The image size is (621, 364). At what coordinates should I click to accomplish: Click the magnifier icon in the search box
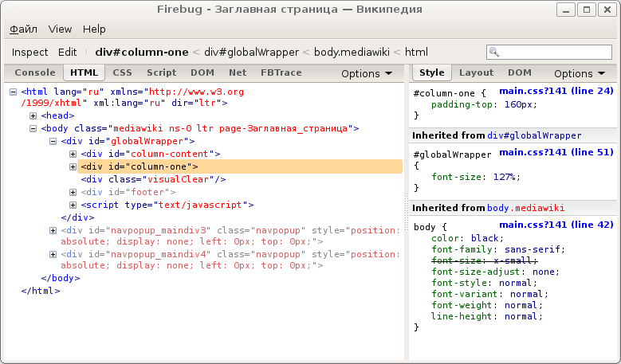coord(495,52)
